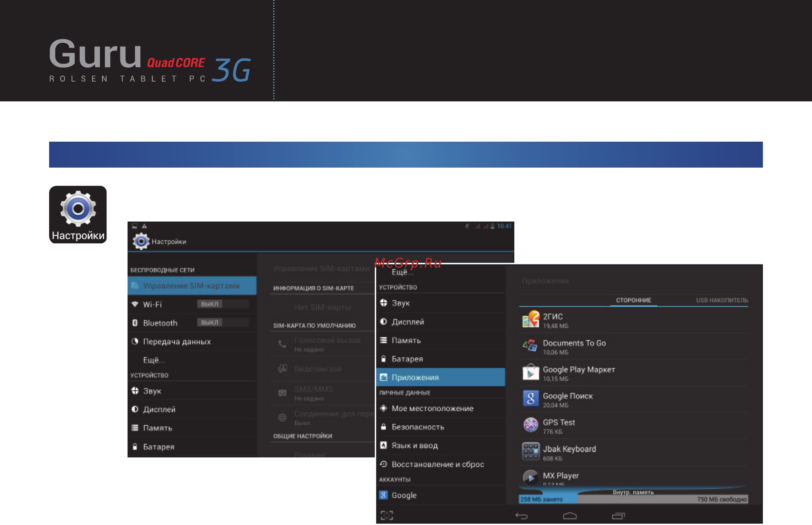Viewport: 812px width, 525px height.
Task: Open Google Поиск app entry
Action: 634,399
